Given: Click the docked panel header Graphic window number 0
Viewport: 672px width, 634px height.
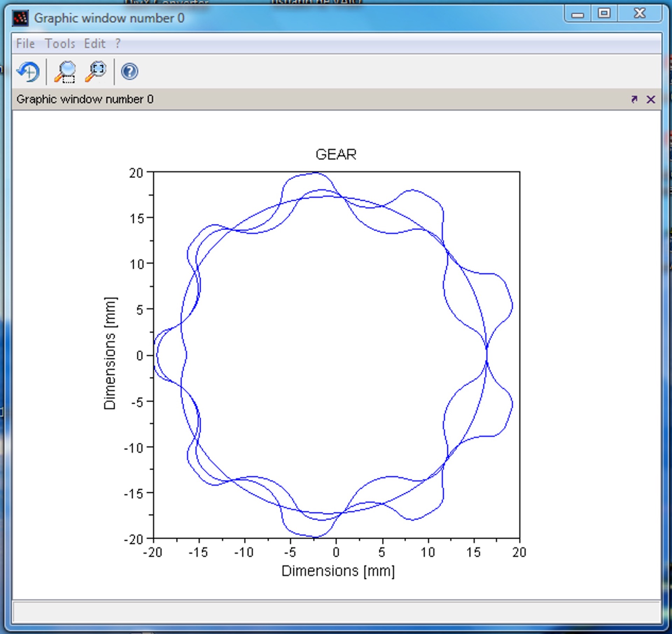Looking at the screenshot, I should click(85, 99).
